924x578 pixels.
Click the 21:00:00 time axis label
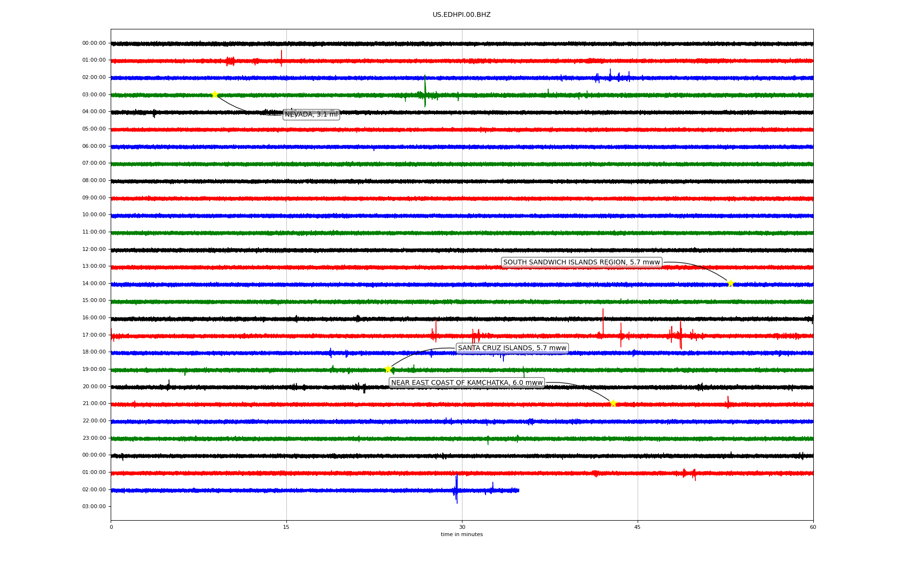point(94,404)
